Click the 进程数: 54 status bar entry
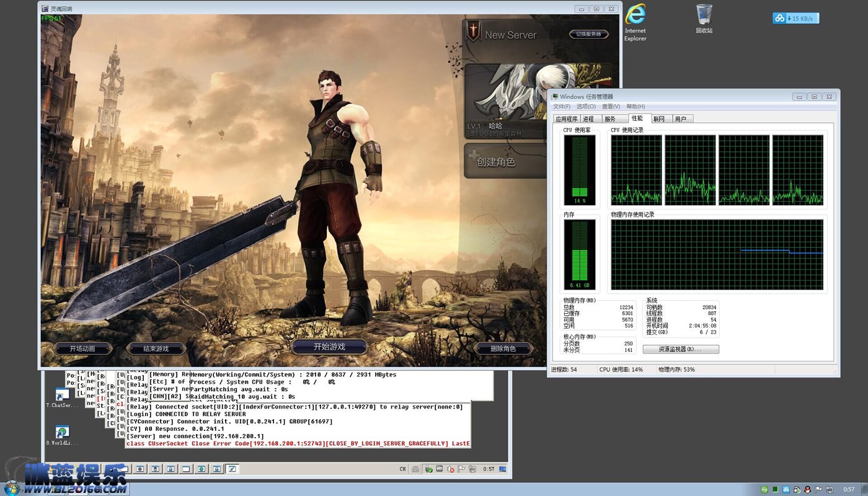This screenshot has width=868, height=496. 564,370
